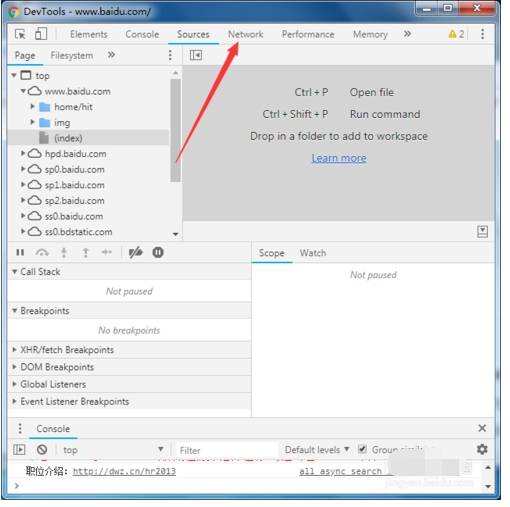Click the img folder icon
510x507 pixels.
pyautogui.click(x=45, y=123)
